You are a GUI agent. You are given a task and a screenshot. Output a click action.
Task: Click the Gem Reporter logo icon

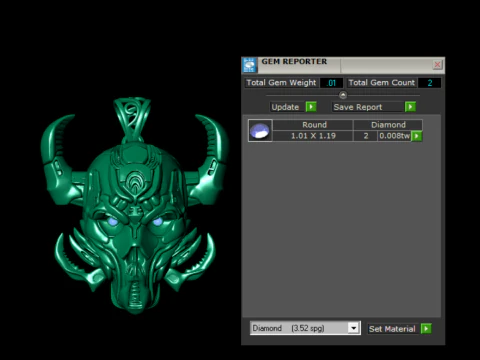coord(249,65)
